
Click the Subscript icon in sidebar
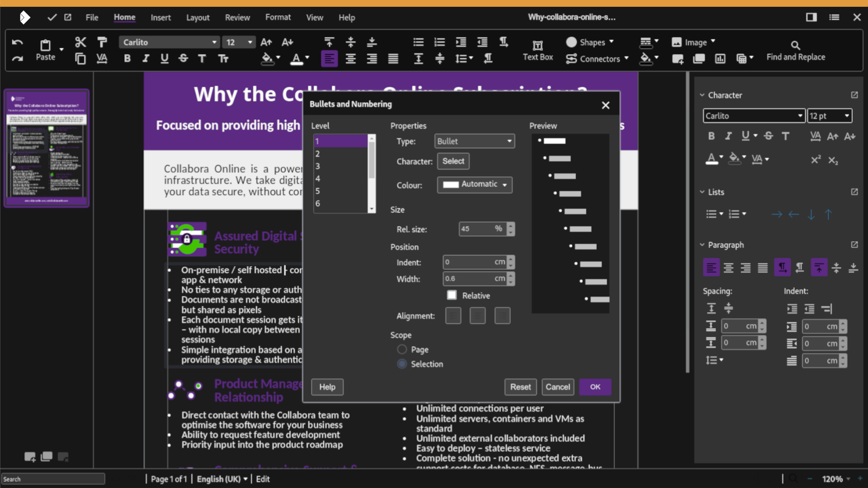point(833,160)
